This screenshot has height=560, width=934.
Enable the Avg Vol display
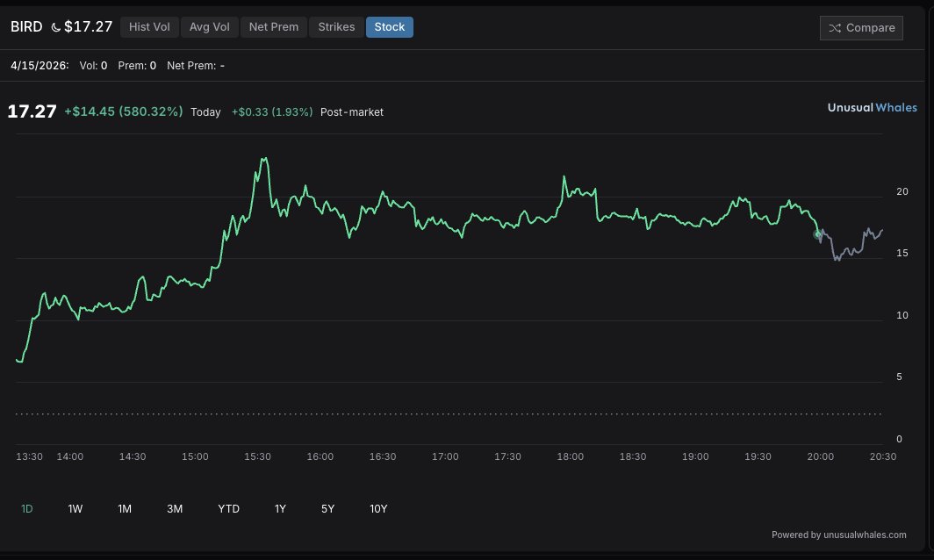tap(209, 26)
